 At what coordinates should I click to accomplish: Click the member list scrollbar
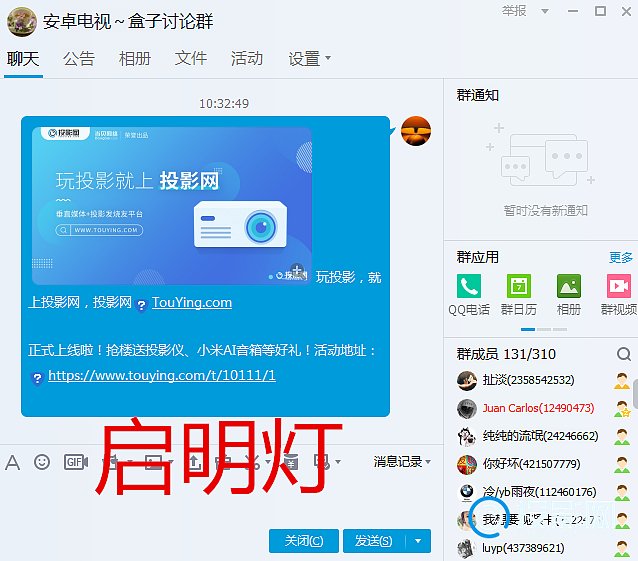pos(636,394)
